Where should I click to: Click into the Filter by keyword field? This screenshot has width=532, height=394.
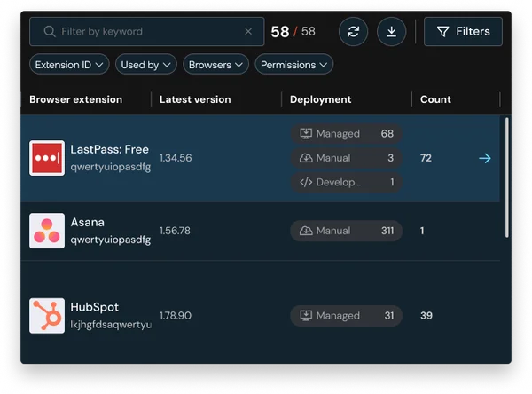tap(146, 32)
